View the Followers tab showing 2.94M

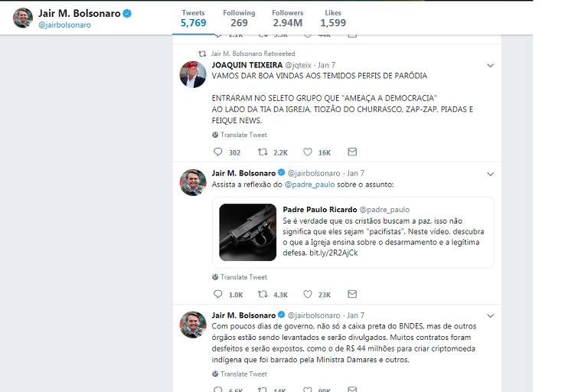[x=288, y=18]
